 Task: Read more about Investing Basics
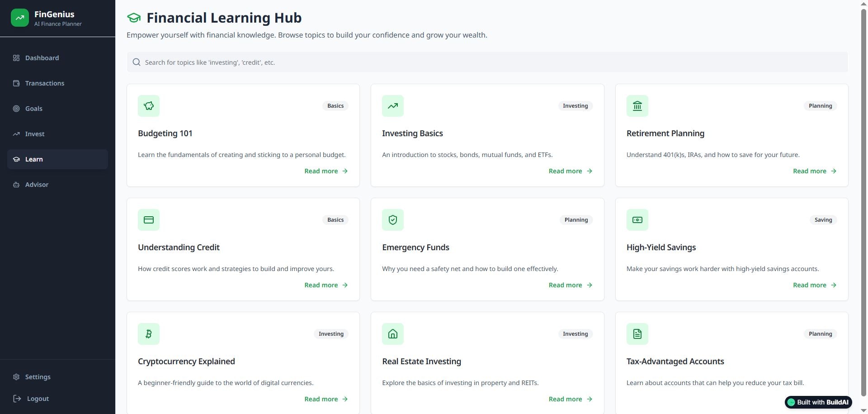click(571, 171)
